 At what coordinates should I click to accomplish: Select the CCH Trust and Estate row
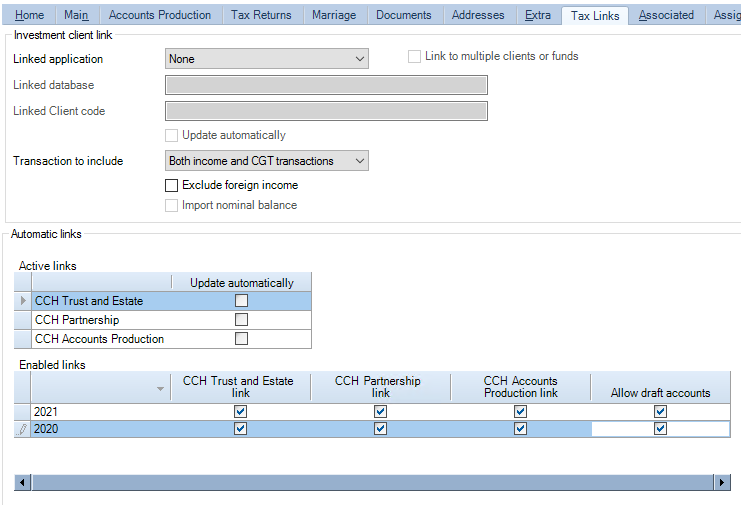pos(163,300)
